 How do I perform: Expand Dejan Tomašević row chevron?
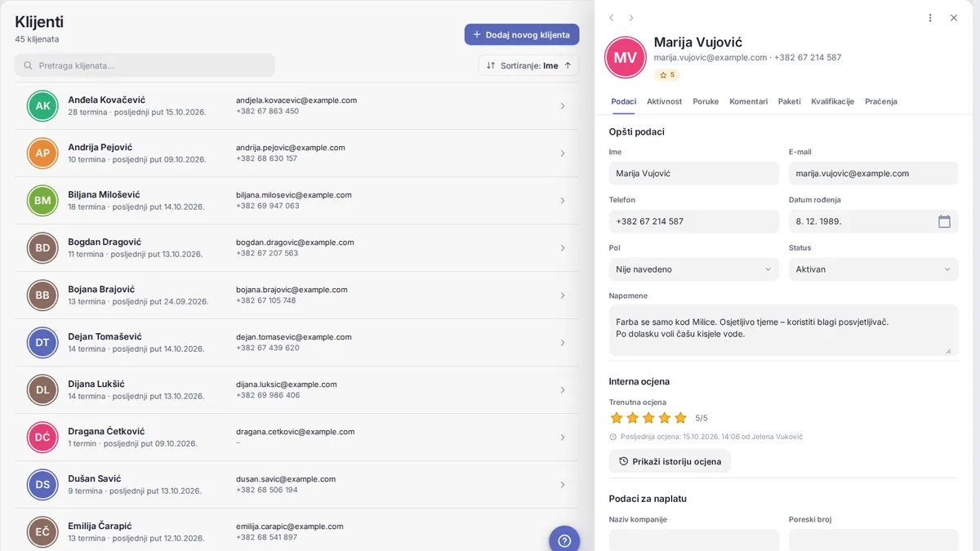point(563,343)
